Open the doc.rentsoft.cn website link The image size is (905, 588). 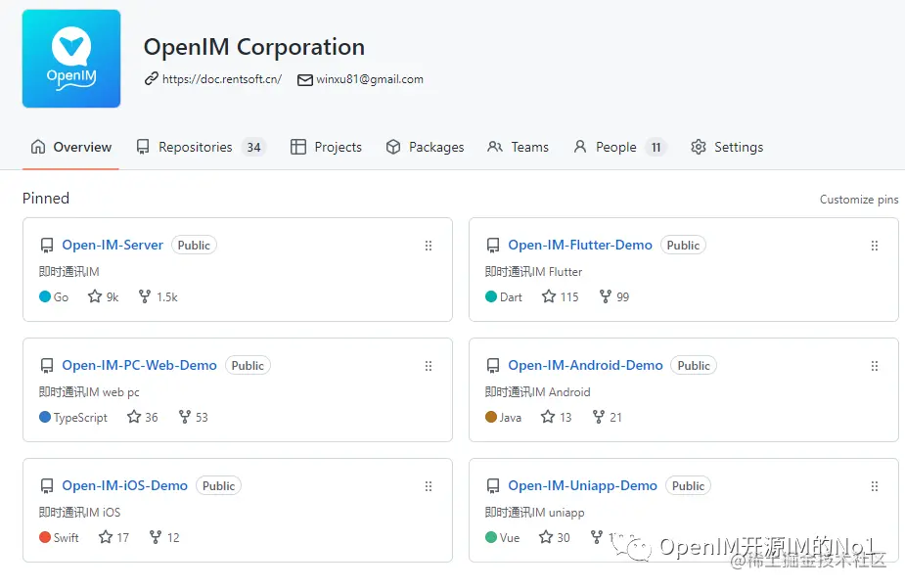[x=221, y=79]
